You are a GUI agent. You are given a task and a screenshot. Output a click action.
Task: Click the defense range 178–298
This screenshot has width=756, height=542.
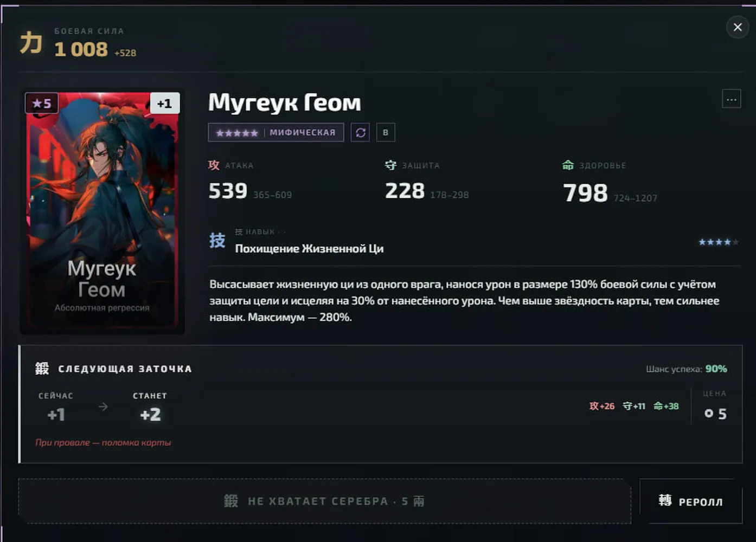[x=450, y=195]
